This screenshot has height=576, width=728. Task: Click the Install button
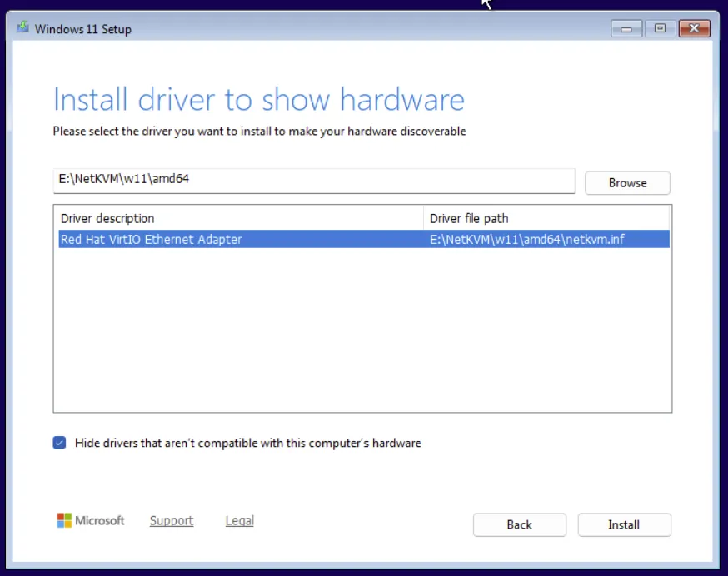(x=624, y=525)
